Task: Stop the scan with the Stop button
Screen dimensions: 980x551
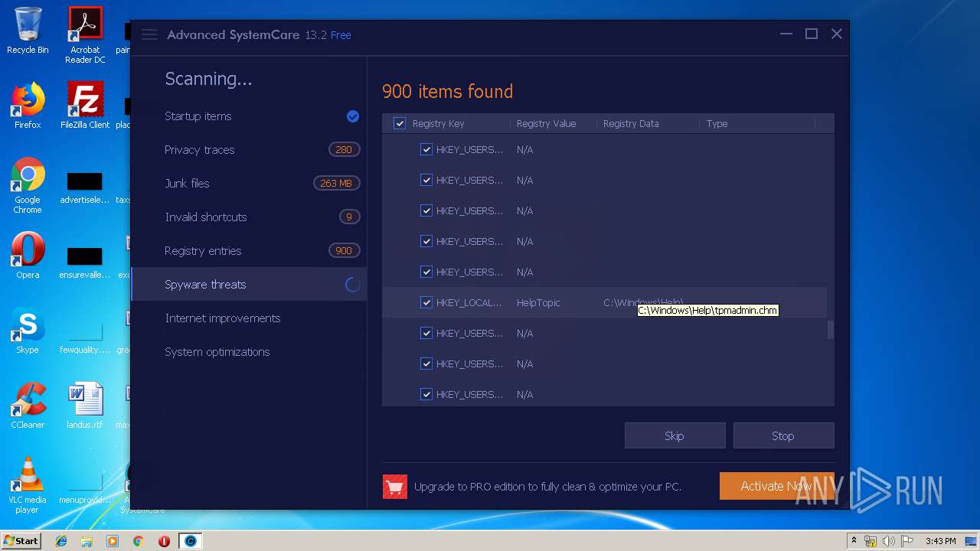Action: pos(783,435)
